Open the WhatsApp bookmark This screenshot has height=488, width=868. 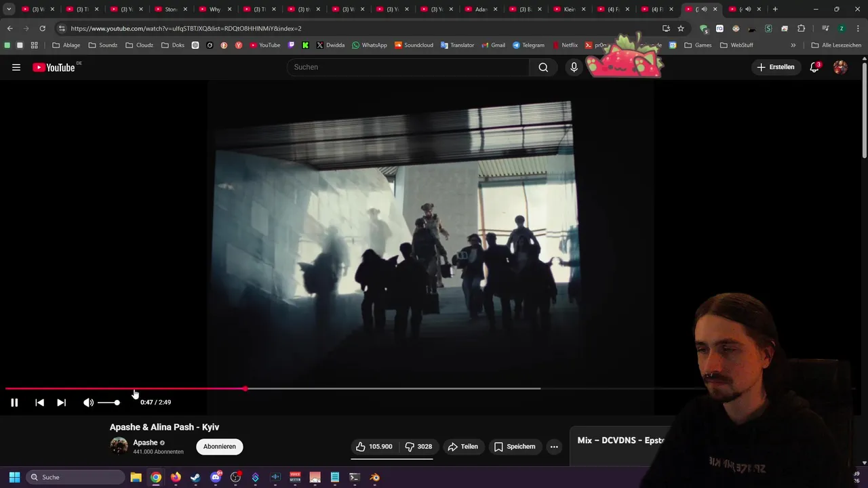click(x=370, y=45)
